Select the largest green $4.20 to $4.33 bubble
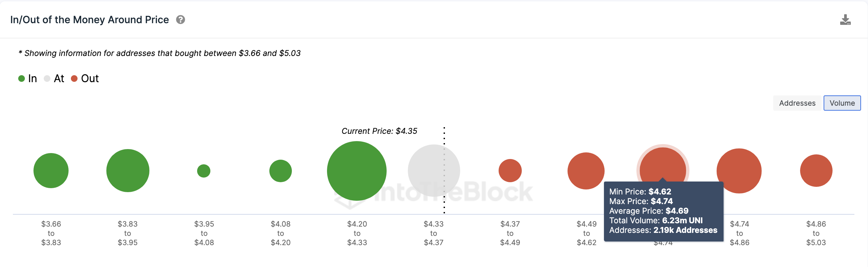The image size is (868, 267). [x=357, y=171]
